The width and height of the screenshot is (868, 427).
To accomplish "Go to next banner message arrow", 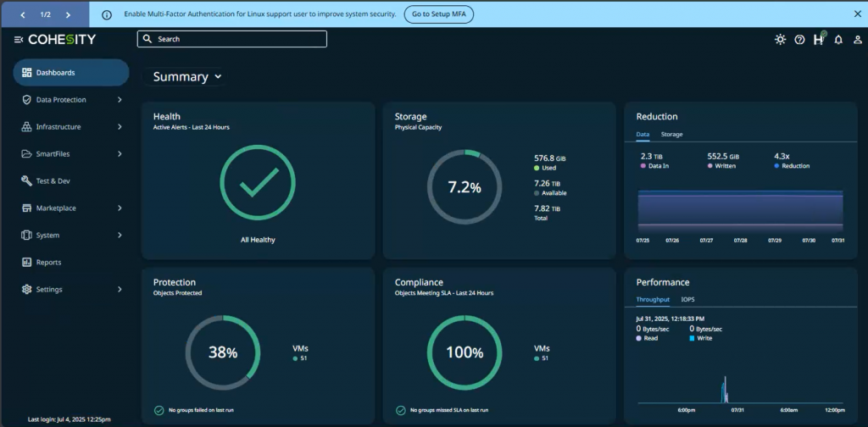I will tap(68, 14).
